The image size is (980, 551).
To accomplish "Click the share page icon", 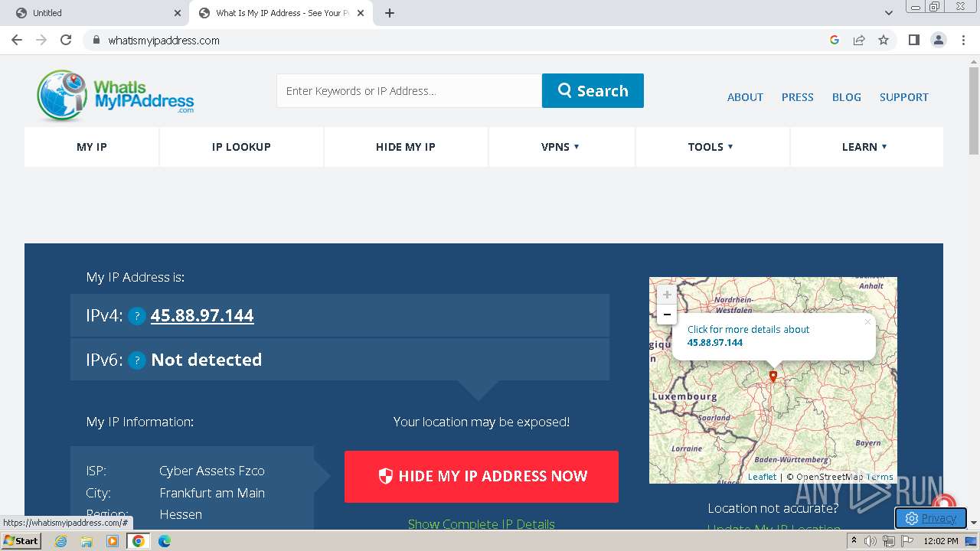I will tap(859, 40).
